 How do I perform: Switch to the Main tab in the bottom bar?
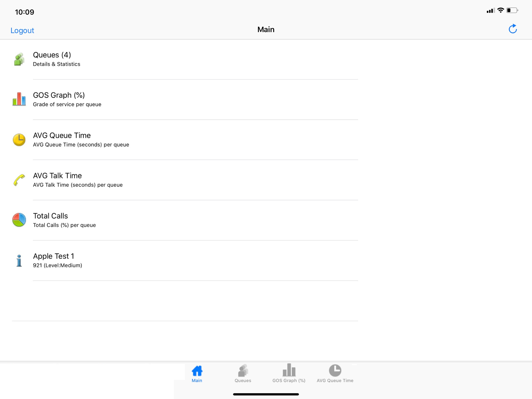(x=197, y=374)
